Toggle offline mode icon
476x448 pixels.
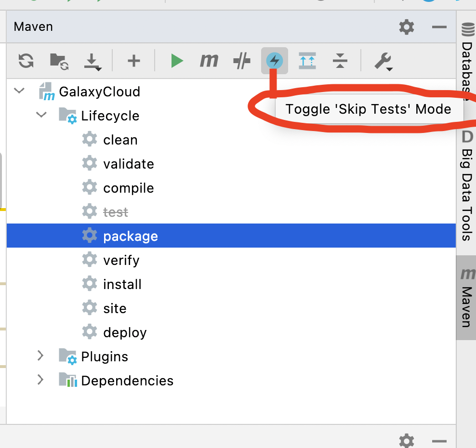coord(242,60)
